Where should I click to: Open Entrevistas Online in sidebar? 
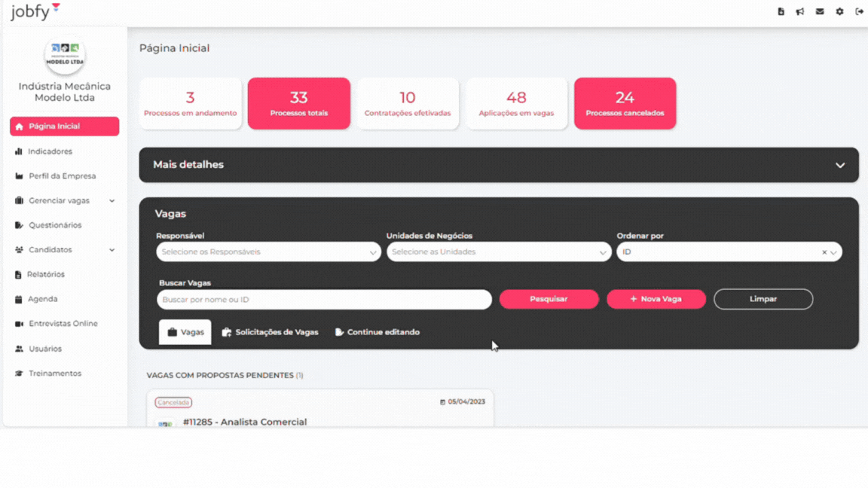(x=63, y=324)
